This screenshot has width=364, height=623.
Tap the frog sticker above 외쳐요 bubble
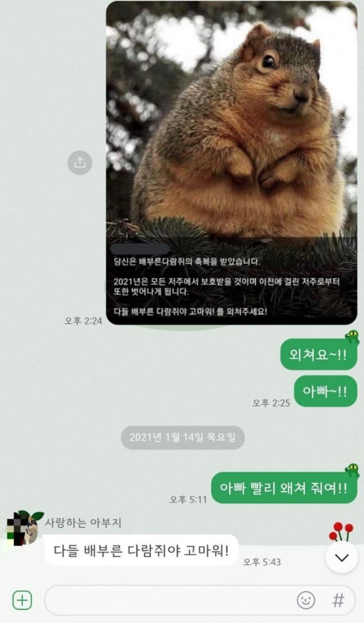[x=352, y=336]
